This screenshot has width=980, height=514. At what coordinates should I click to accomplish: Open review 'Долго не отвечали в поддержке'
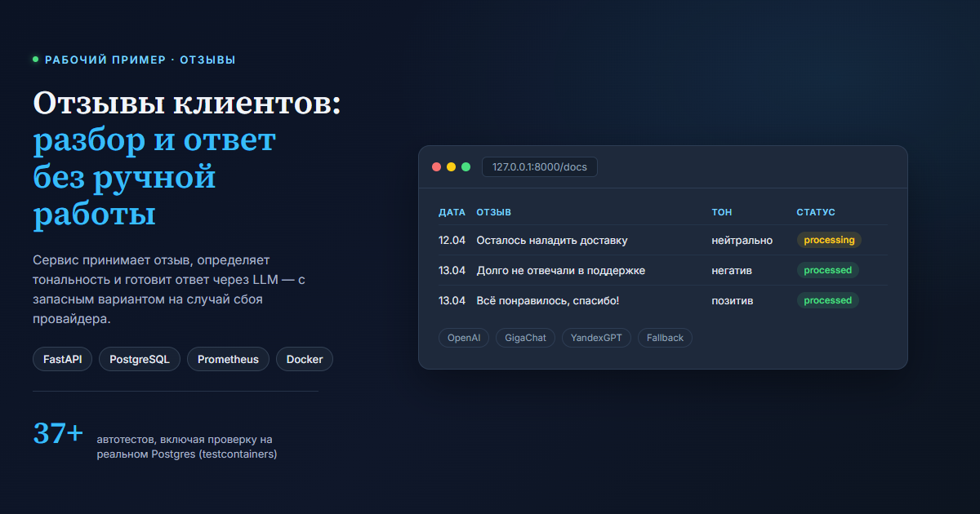click(x=561, y=270)
